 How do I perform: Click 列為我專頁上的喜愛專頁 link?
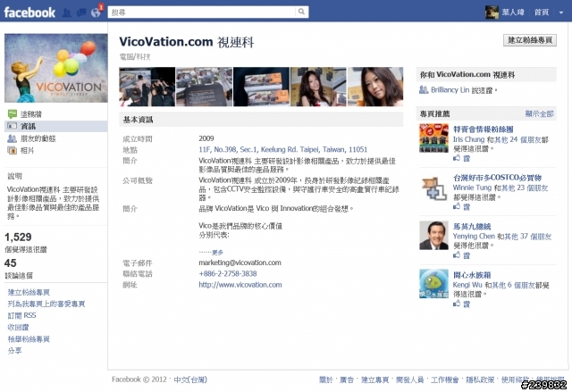[46, 304]
